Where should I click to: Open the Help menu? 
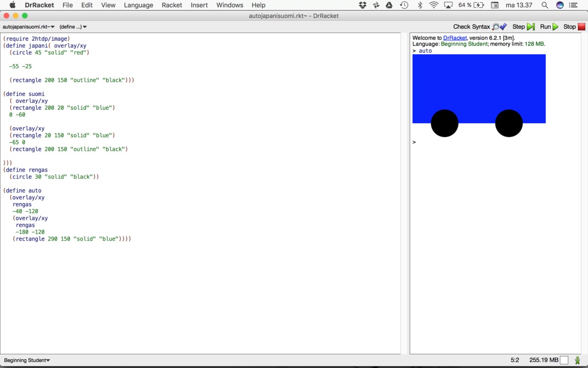(x=259, y=5)
